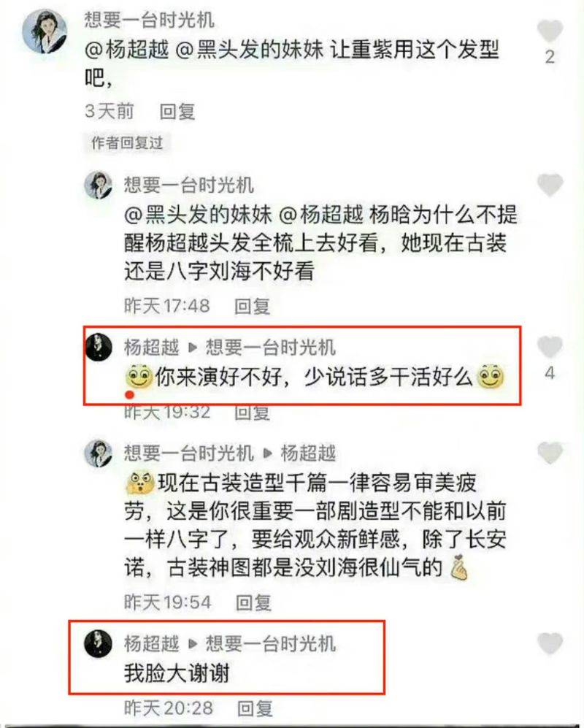Open 想要一台时光机 avatar in 19:54 reply

tap(99, 453)
